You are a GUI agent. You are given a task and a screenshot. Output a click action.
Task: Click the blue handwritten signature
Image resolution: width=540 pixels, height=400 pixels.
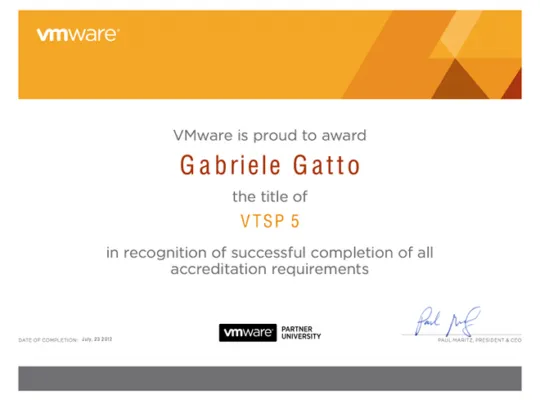click(447, 321)
